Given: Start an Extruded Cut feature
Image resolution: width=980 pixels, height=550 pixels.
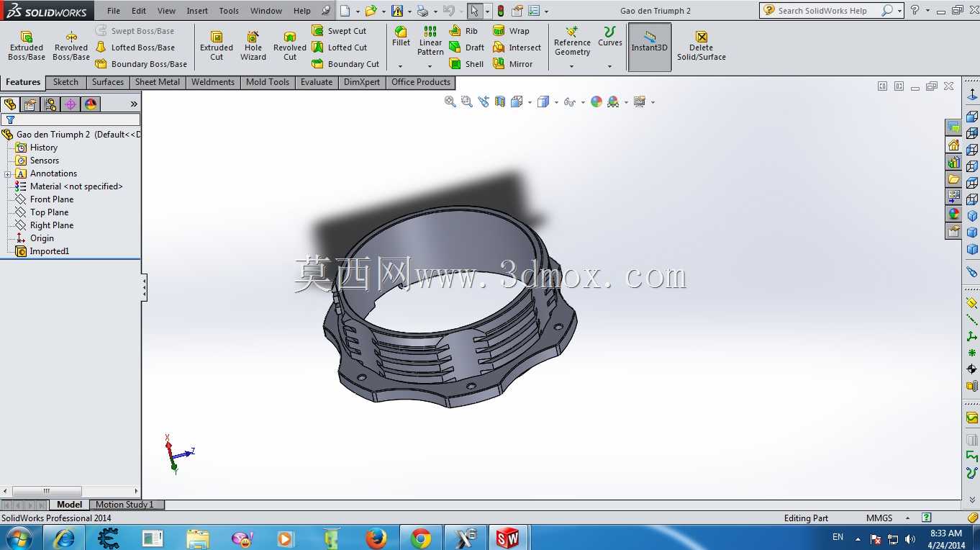Looking at the screenshot, I should click(x=217, y=45).
